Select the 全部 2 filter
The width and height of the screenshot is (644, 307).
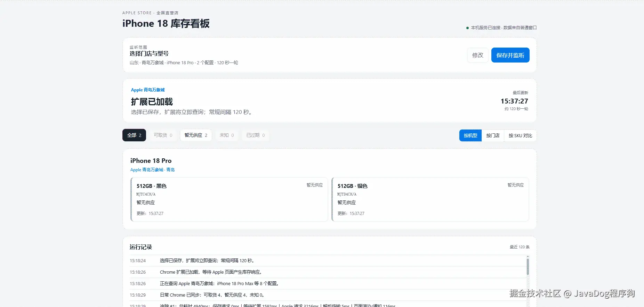pyautogui.click(x=134, y=135)
